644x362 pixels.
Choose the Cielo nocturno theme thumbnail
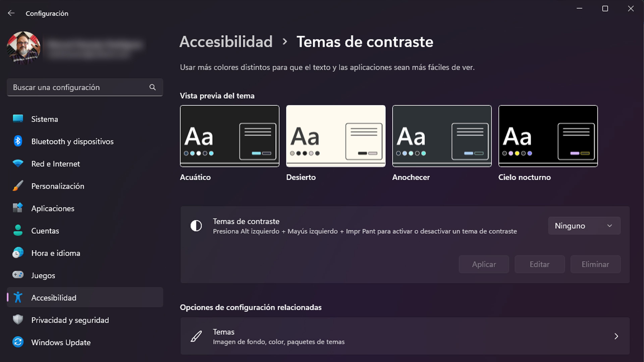[548, 136]
